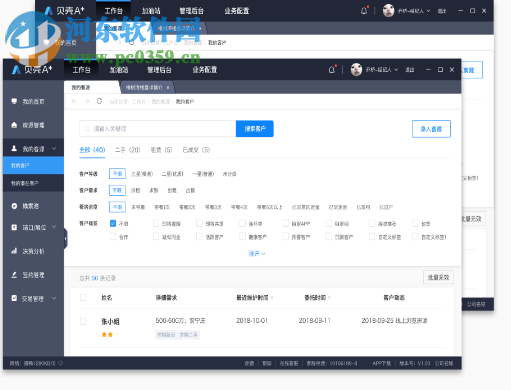Click the 签约管理 pen icon
Screen dimensions: 511x390
click(x=14, y=275)
